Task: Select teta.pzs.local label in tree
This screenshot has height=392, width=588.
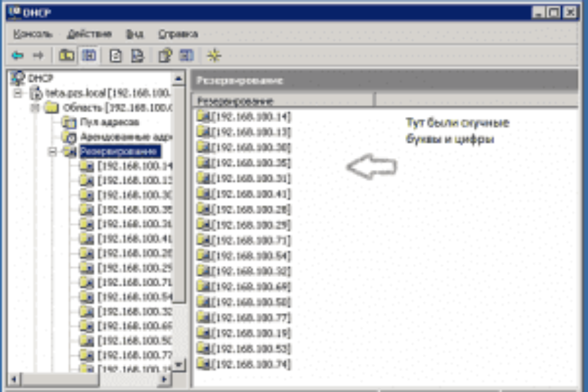Action: coord(109,93)
